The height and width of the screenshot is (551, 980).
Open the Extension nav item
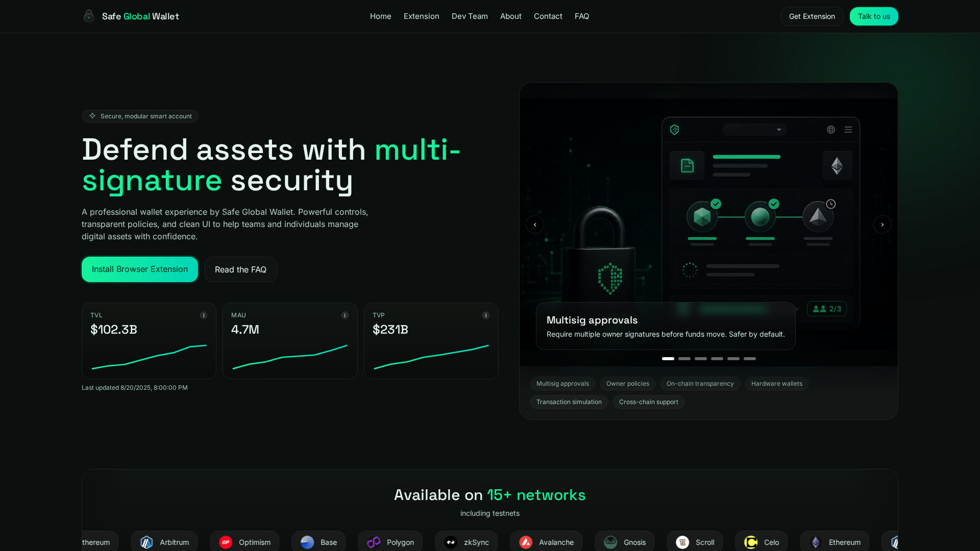point(422,16)
